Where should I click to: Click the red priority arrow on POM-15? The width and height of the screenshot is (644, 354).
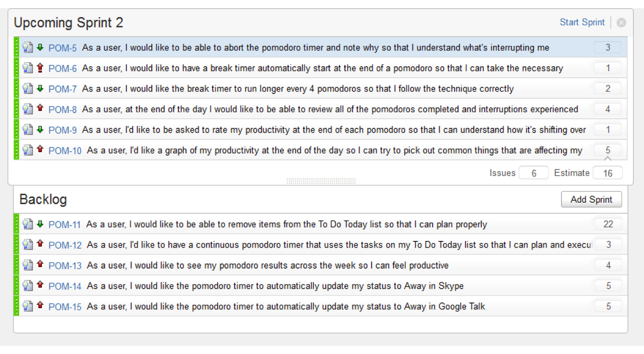coord(40,306)
